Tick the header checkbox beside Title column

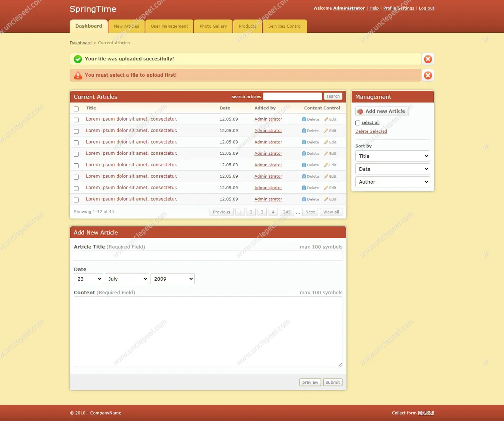click(x=76, y=109)
